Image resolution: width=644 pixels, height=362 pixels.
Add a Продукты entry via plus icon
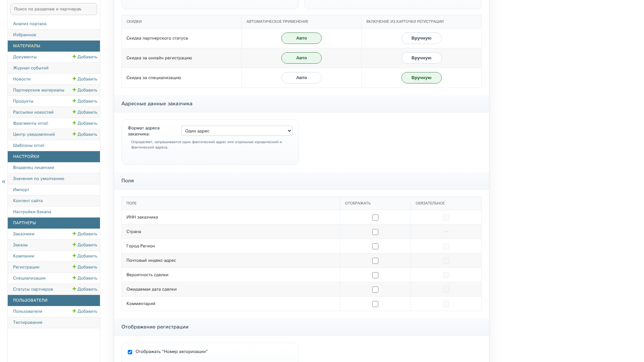pyautogui.click(x=85, y=101)
